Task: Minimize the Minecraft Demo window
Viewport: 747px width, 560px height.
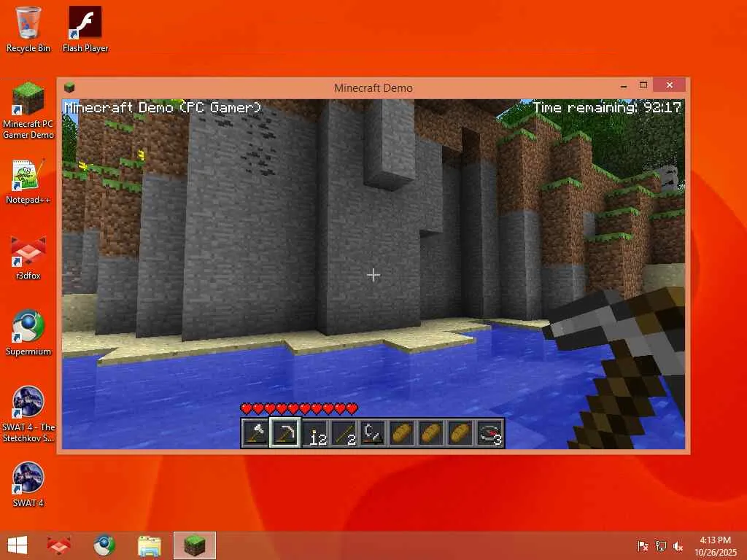Action: point(624,86)
